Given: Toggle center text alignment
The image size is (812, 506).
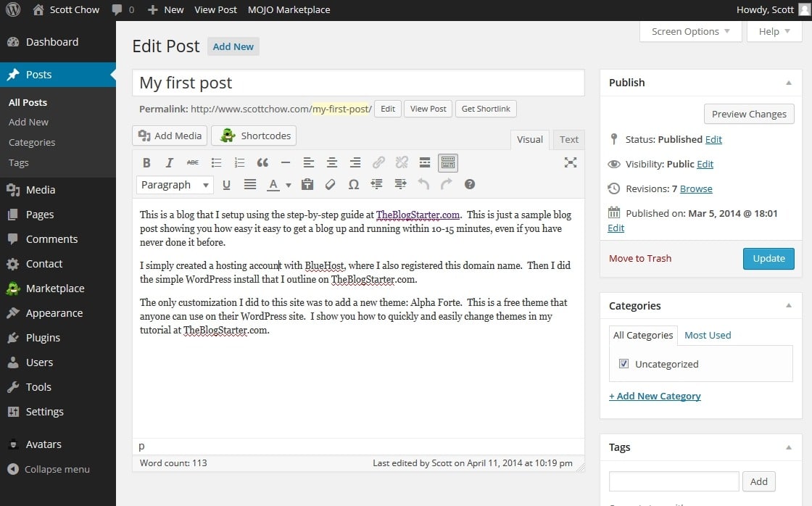Looking at the screenshot, I should [332, 162].
